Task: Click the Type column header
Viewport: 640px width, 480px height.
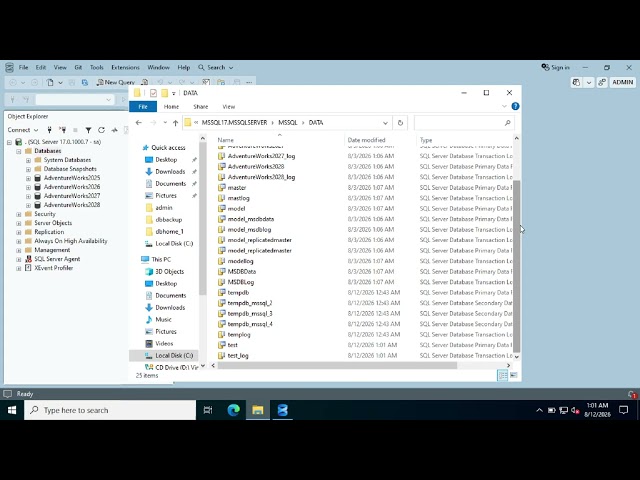Action: pyautogui.click(x=426, y=140)
